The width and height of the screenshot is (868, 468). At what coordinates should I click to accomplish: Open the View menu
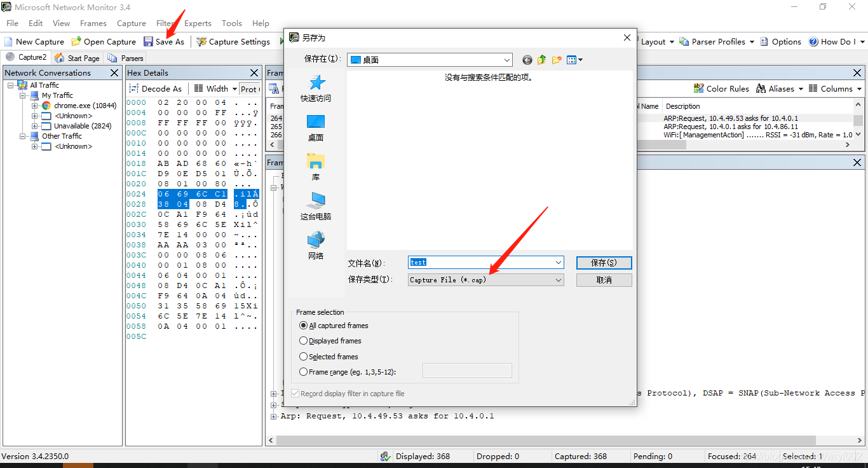click(61, 23)
